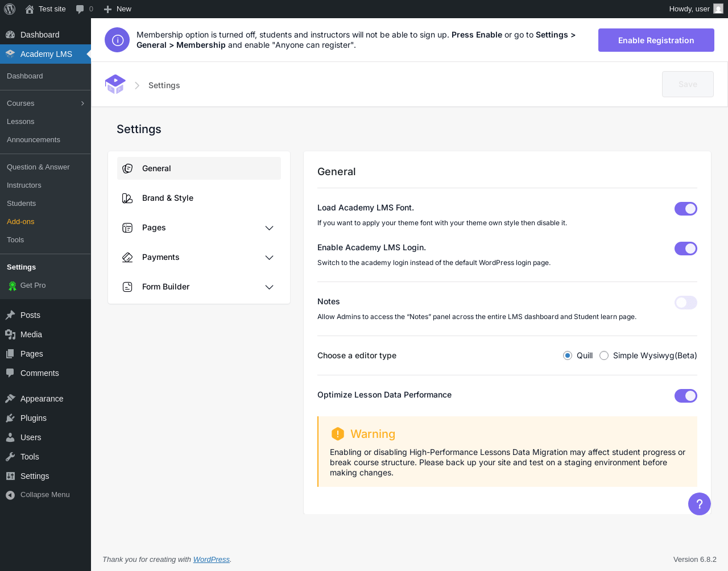This screenshot has width=728, height=571.
Task: Expand the Form Builder chevron
Action: (270, 287)
